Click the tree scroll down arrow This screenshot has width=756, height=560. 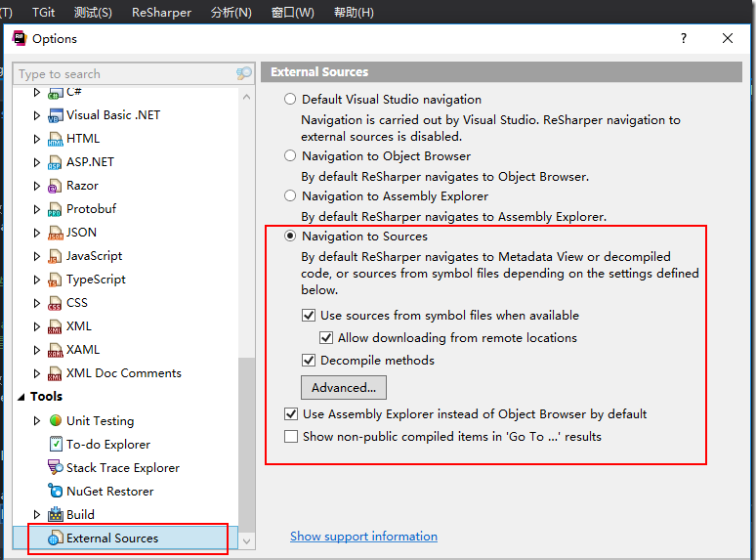point(246,541)
